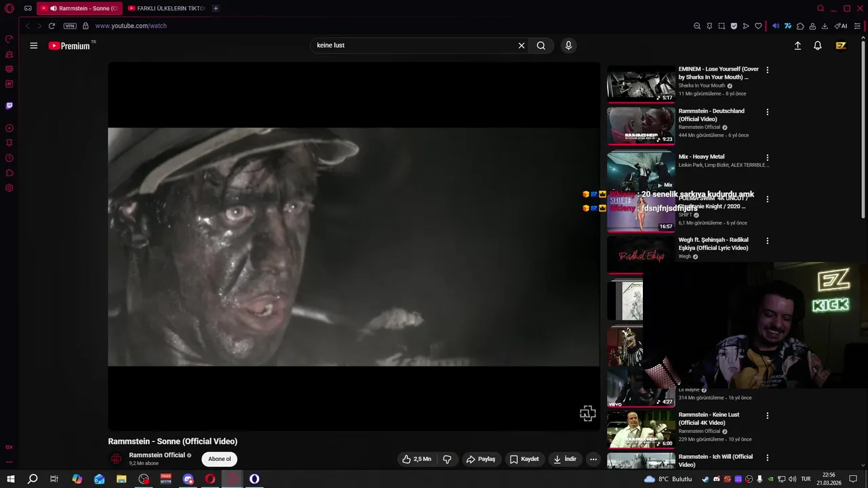
Task: Like the video with 2,5 Mn thumbs-up
Action: click(x=416, y=459)
